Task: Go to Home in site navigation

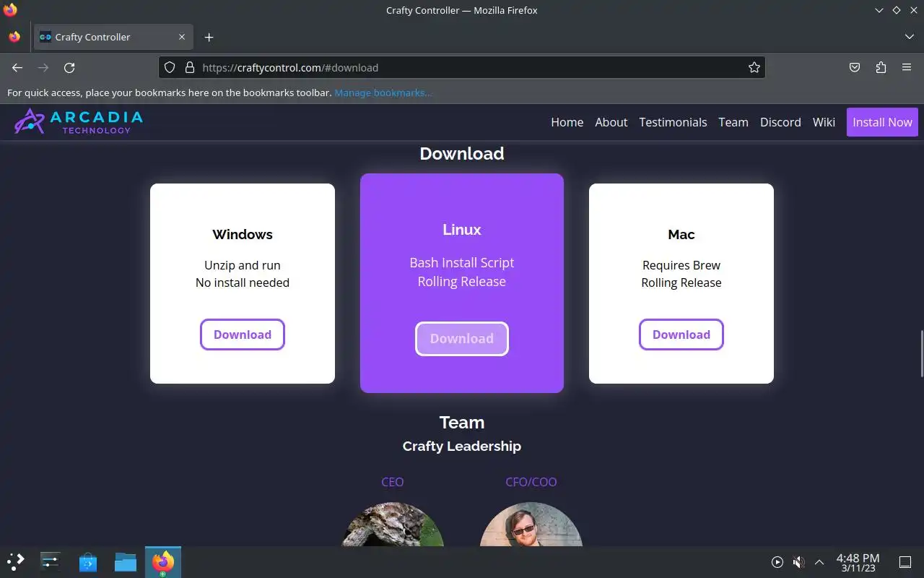Action: 567,122
